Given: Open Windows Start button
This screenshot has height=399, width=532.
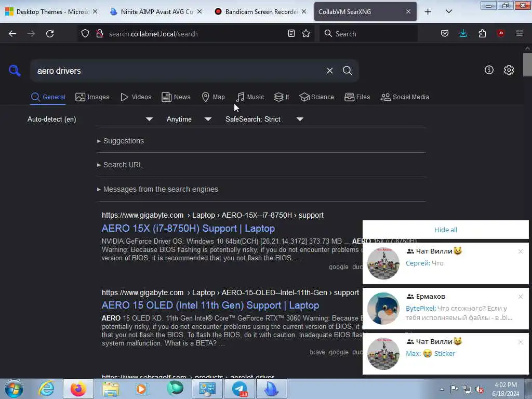Looking at the screenshot, I should coord(14,389).
